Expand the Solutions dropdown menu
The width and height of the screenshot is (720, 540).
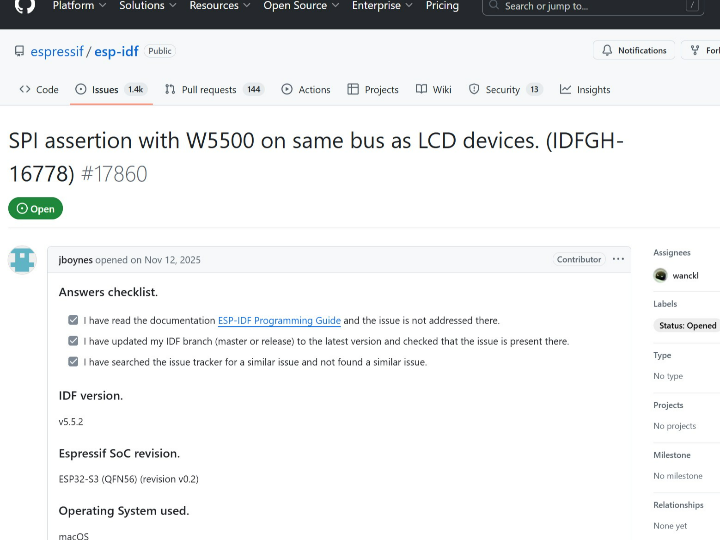[147, 6]
